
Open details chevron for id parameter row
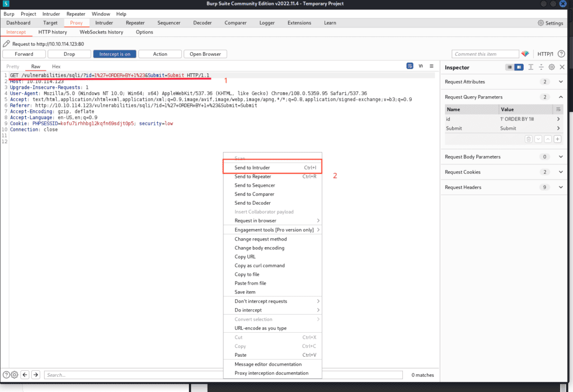pyautogui.click(x=558, y=119)
